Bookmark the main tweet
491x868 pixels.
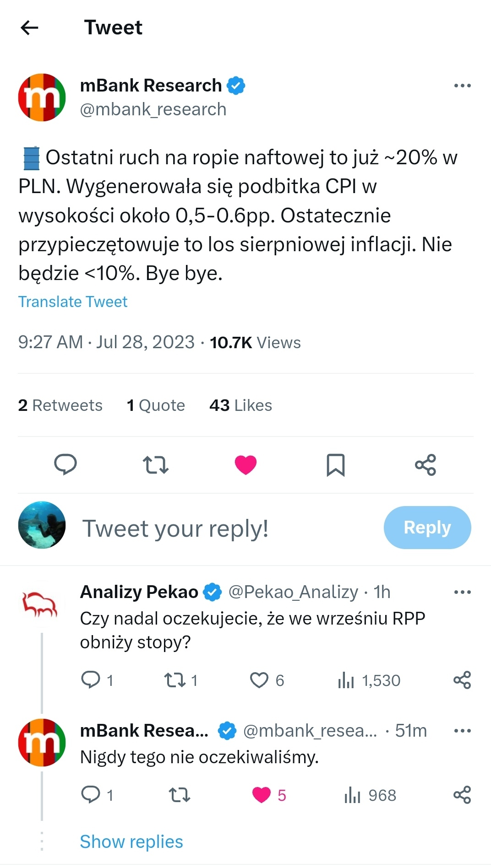(x=335, y=464)
